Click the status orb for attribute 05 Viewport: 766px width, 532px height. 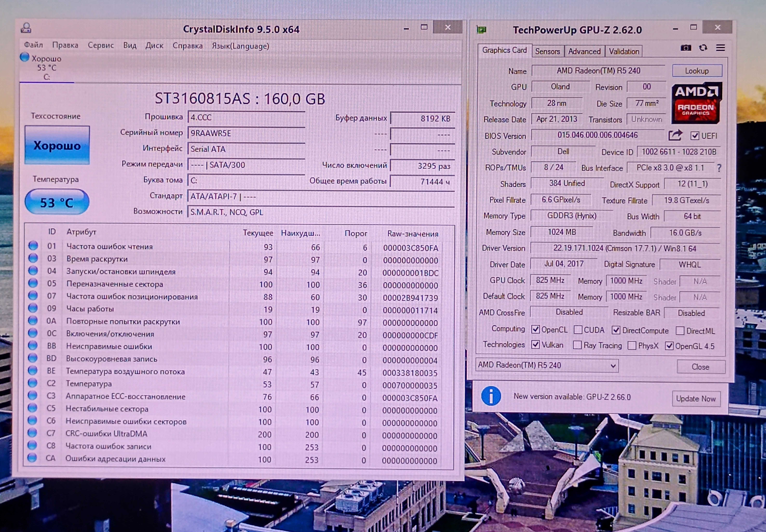(33, 283)
